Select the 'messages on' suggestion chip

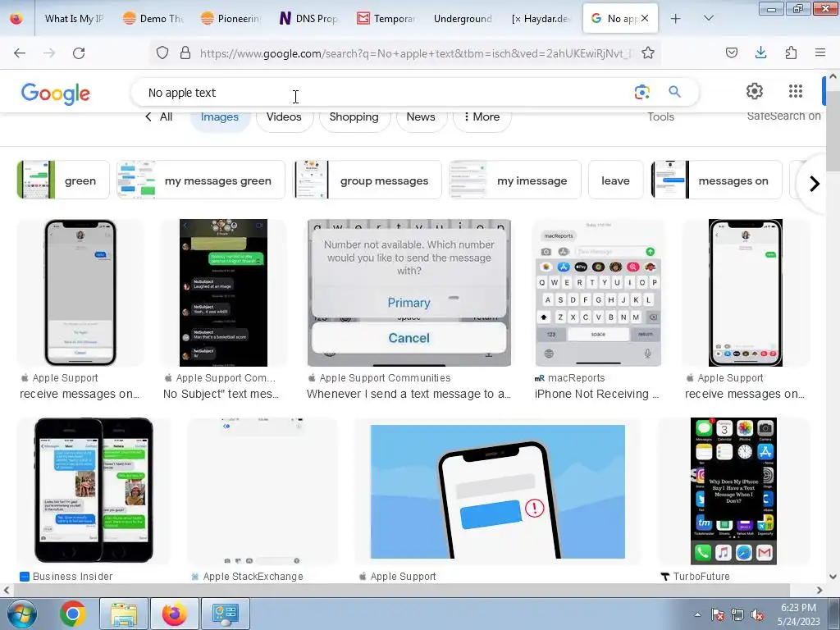tap(716, 180)
